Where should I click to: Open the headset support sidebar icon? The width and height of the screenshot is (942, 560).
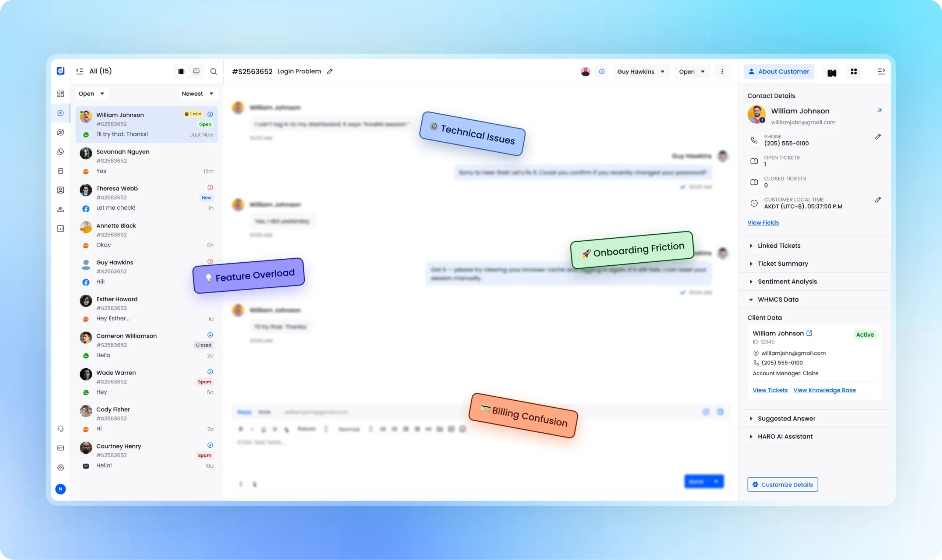(x=60, y=429)
